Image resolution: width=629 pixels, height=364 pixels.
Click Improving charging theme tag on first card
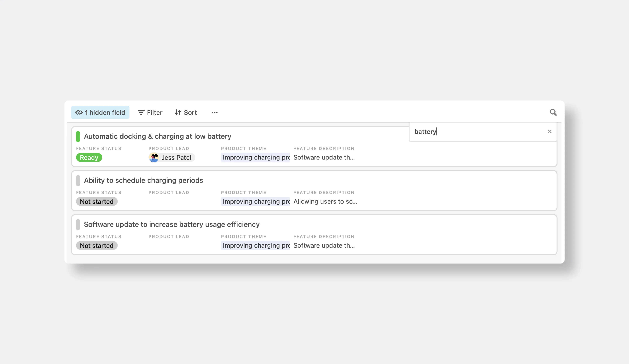coord(255,158)
